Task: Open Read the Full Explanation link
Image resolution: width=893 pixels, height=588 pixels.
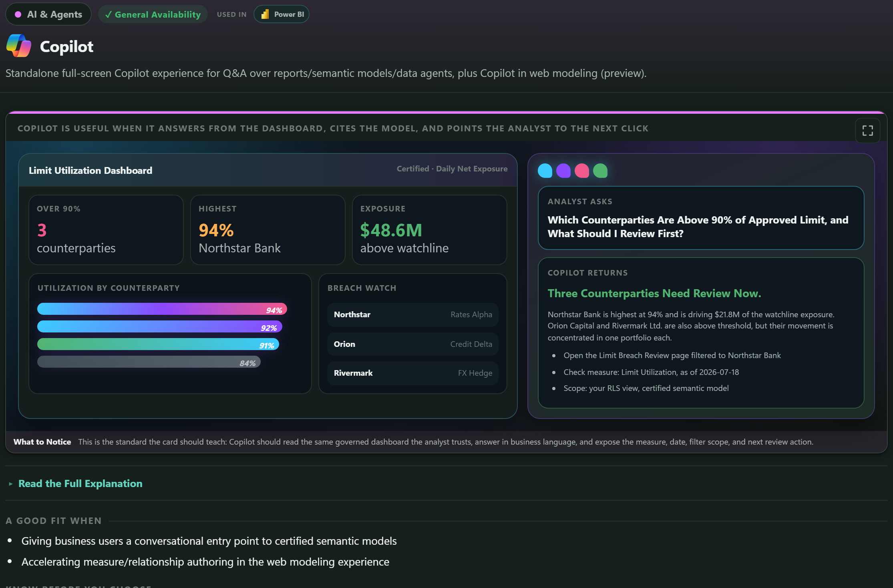Action: pos(80,483)
